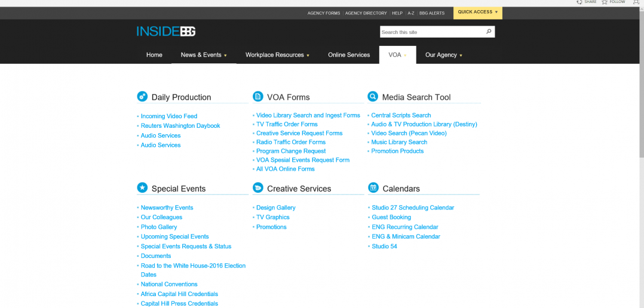644x308 pixels.
Task: Open ENG Recurring Calendar link
Action: [x=405, y=227]
